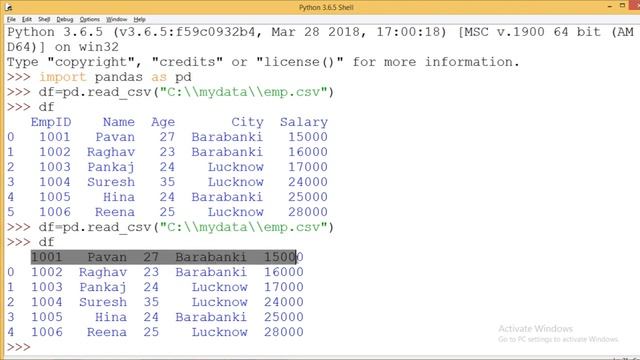The width and height of the screenshot is (640, 360).
Task: Click the EmpID column header
Action: pos(51,122)
